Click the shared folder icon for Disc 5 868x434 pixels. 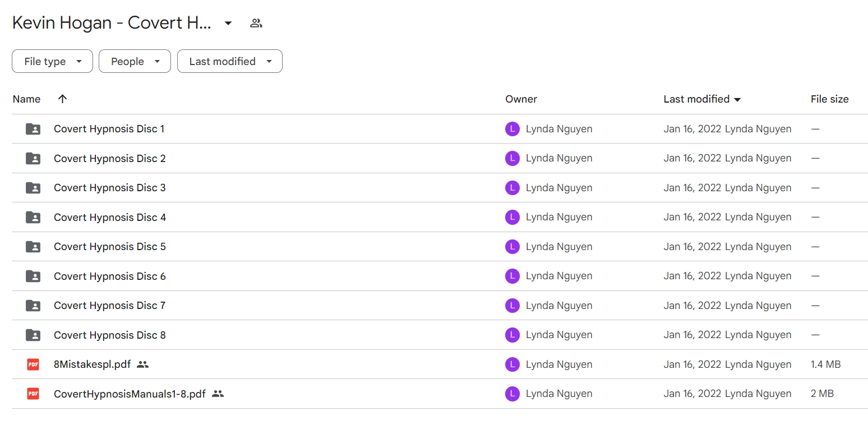(33, 247)
